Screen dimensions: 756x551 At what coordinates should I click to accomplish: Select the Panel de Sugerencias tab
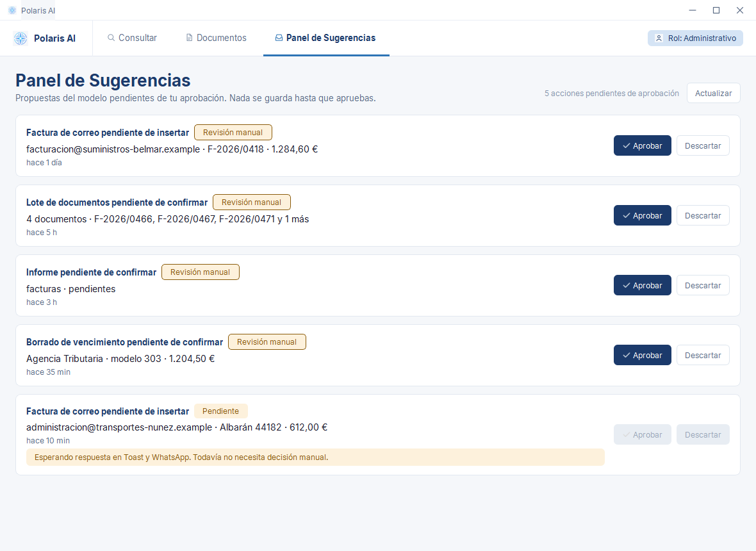pyautogui.click(x=326, y=38)
